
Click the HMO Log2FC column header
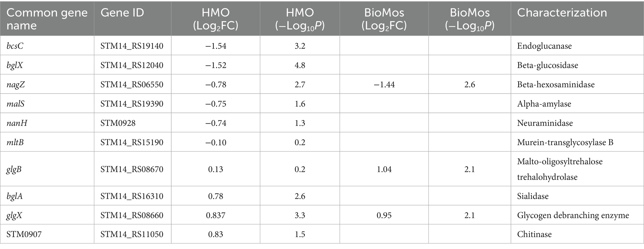[x=215, y=19]
